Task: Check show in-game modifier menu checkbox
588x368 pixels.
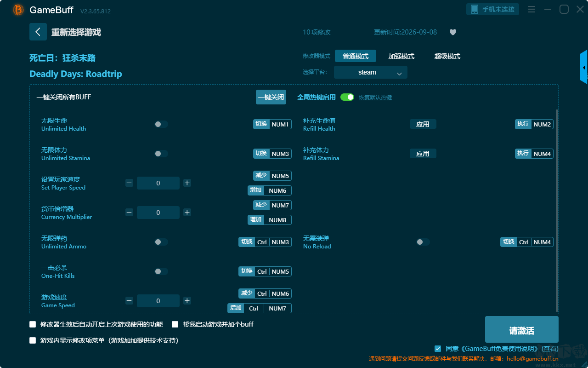Action: [x=33, y=340]
